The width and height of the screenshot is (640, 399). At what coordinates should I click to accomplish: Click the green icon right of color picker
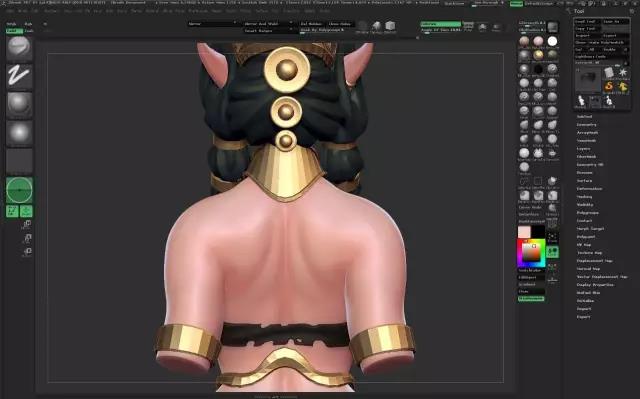point(552,252)
